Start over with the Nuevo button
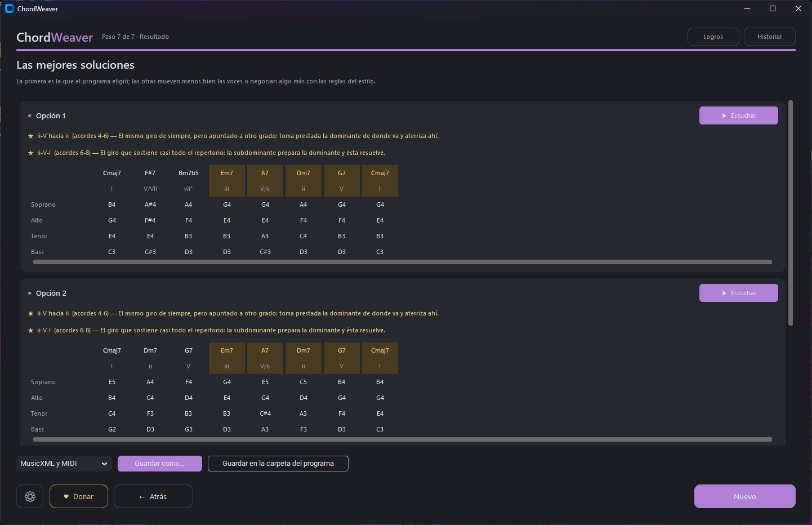812x525 pixels. pyautogui.click(x=744, y=496)
